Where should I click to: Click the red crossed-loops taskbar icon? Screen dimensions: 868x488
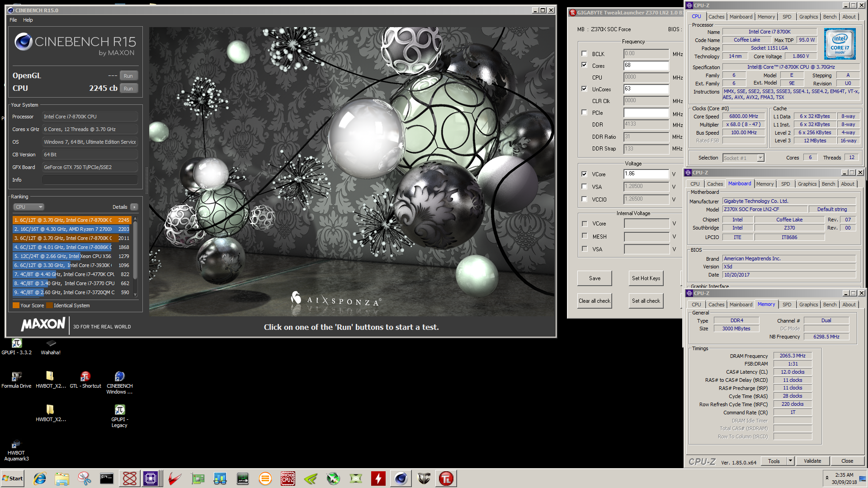click(x=130, y=479)
